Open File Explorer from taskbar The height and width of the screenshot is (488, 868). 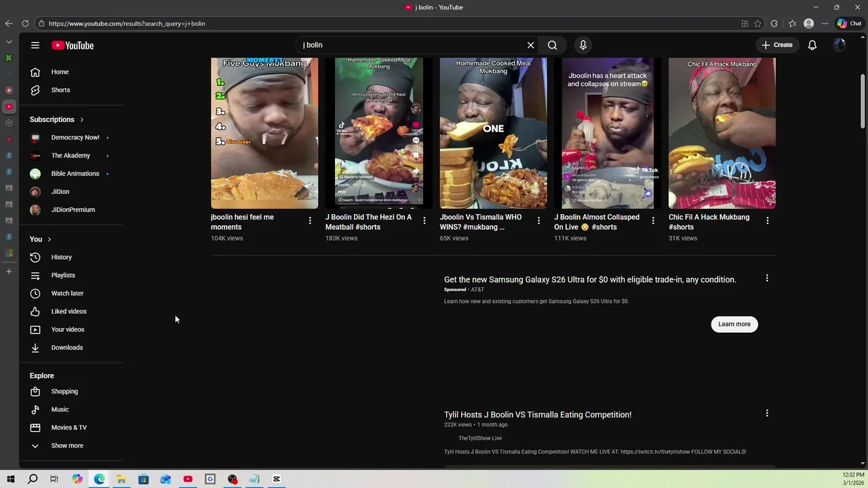point(121,479)
